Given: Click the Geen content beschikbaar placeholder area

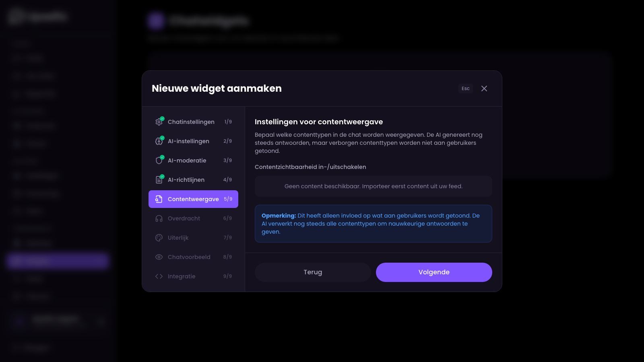Looking at the screenshot, I should point(373,186).
